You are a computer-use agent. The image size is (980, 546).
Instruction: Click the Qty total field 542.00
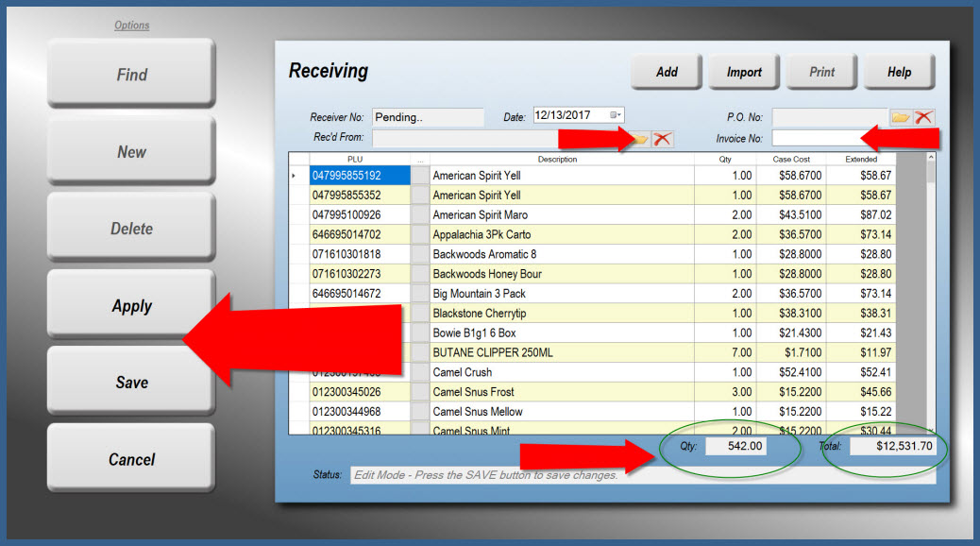click(x=735, y=446)
